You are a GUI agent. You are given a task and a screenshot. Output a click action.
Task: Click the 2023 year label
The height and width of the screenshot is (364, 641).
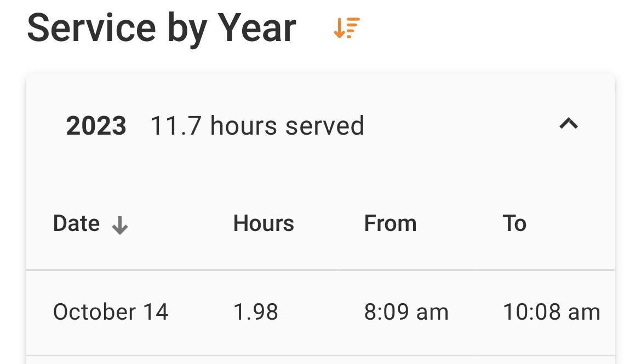pyautogui.click(x=96, y=126)
